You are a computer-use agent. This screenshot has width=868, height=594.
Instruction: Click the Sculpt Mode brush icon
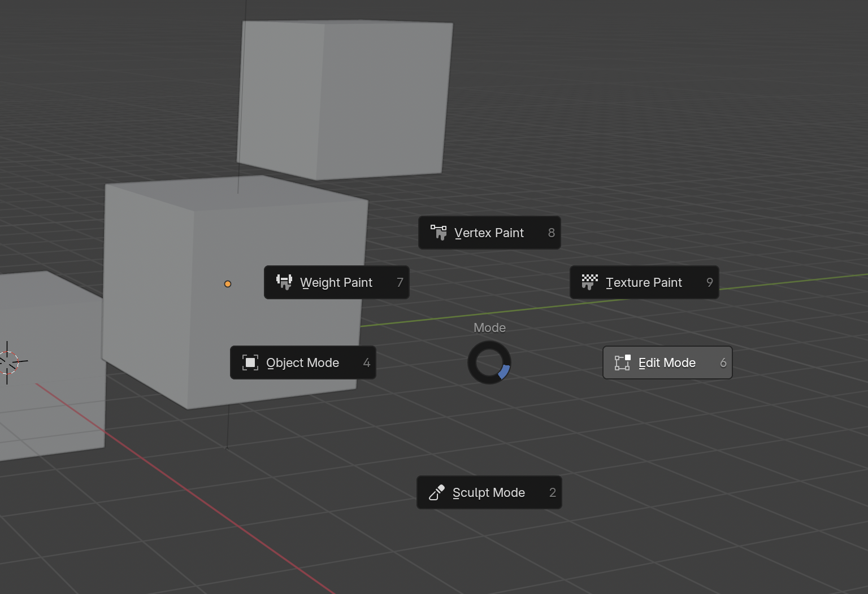tap(437, 492)
